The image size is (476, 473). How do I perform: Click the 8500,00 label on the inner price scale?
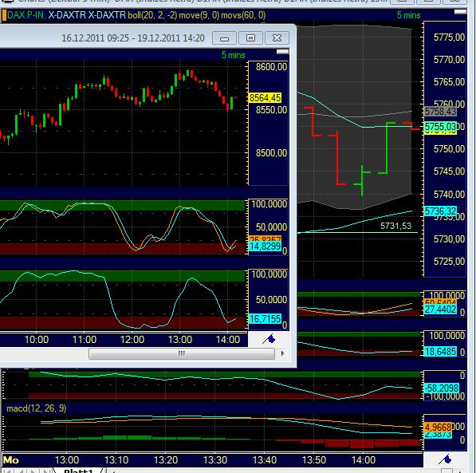point(271,153)
